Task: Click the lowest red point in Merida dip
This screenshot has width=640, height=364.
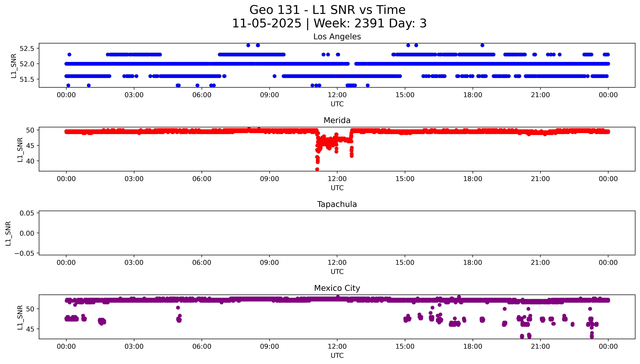Action: (x=317, y=169)
